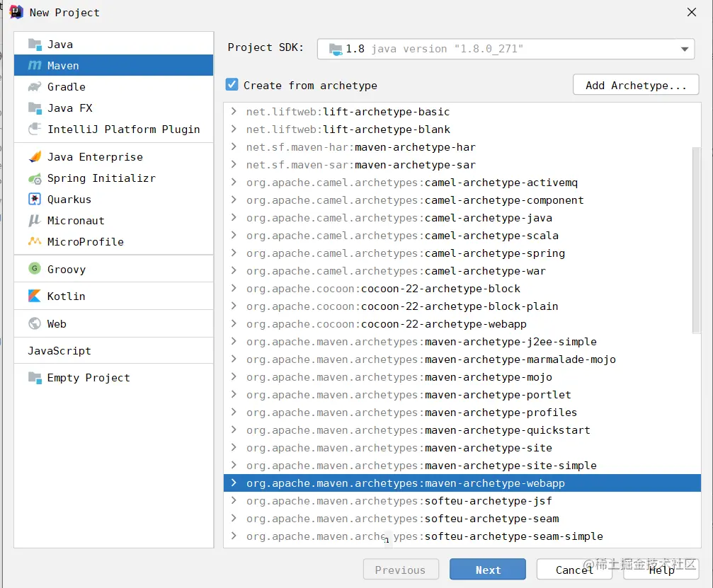
Task: Click the Cancel button
Action: (x=574, y=570)
